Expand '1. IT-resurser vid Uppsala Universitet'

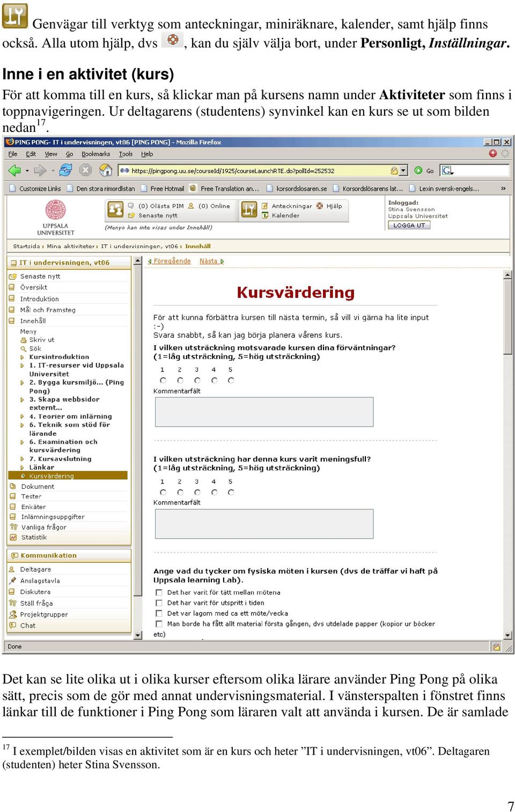click(x=23, y=366)
